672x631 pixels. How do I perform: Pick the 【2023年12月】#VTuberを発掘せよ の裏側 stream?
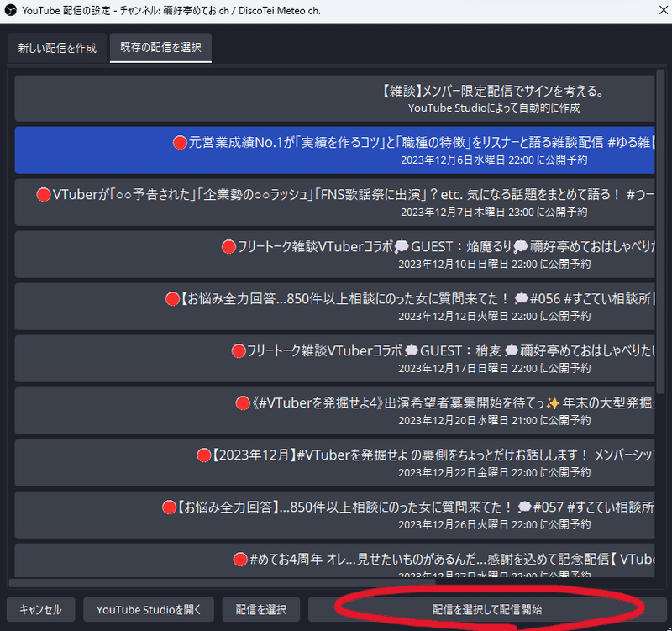coord(334,462)
